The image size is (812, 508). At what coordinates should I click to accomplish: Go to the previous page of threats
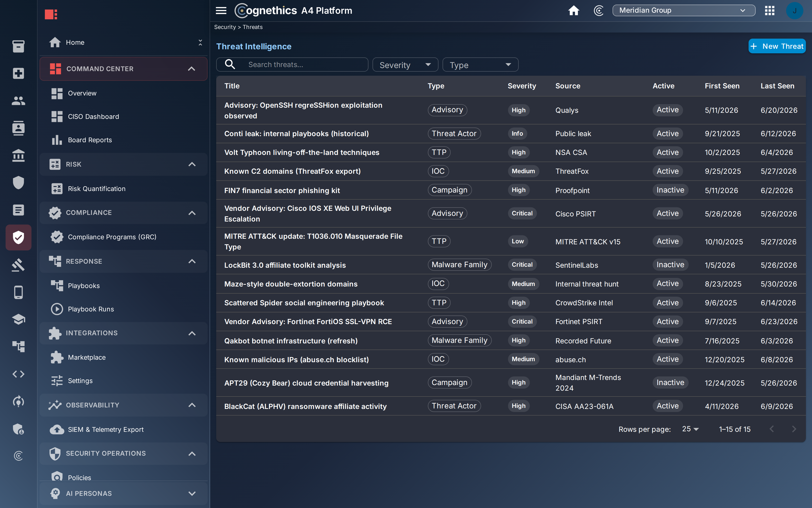coord(772,429)
